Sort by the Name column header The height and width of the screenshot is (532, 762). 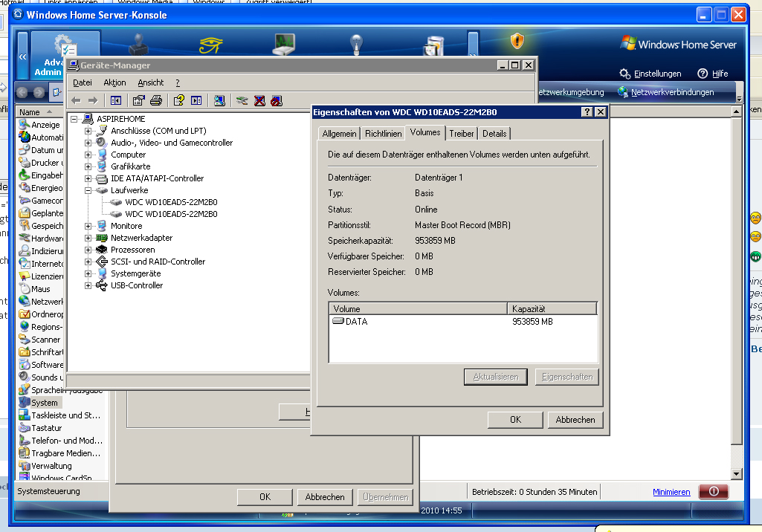[x=40, y=112]
